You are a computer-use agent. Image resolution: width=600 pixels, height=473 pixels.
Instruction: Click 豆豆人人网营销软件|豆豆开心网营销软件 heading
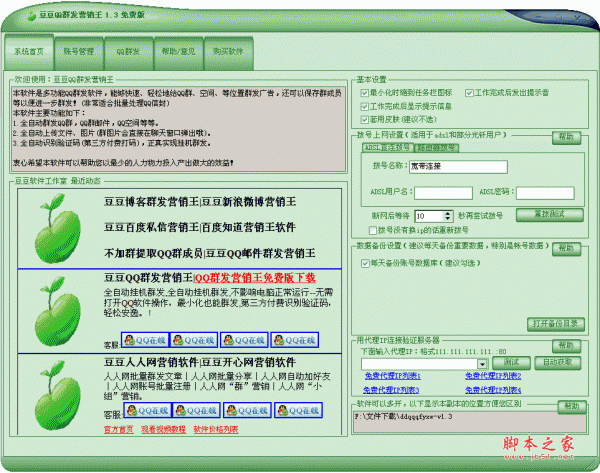(200, 362)
